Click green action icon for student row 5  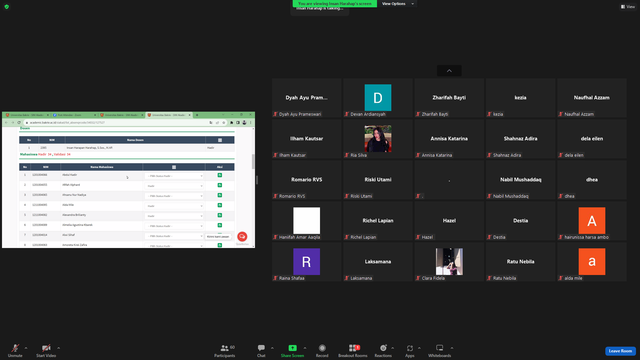220,215
